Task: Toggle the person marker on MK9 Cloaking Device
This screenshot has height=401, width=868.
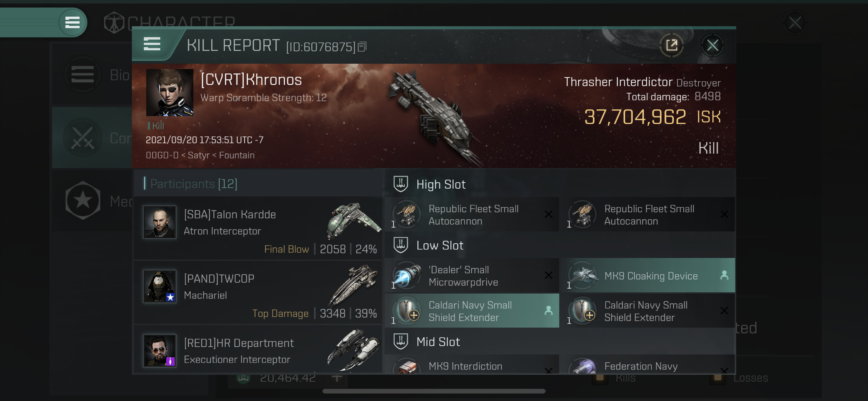Action: tap(724, 275)
